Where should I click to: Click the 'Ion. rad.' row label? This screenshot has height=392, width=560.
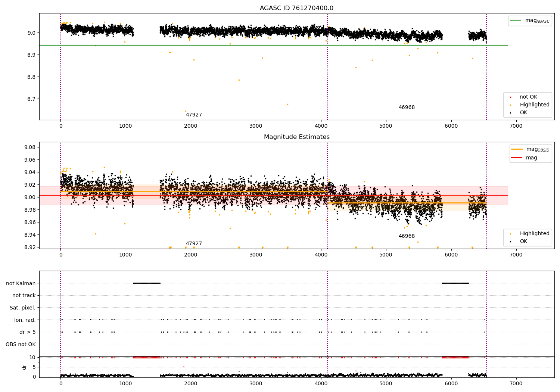pyautogui.click(x=25, y=320)
